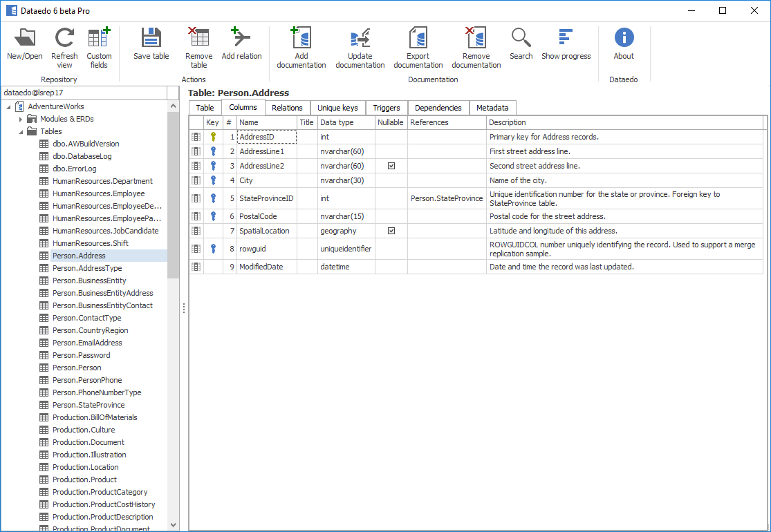This screenshot has height=532, width=771.
Task: Switch to the Relations tab
Action: coord(287,108)
